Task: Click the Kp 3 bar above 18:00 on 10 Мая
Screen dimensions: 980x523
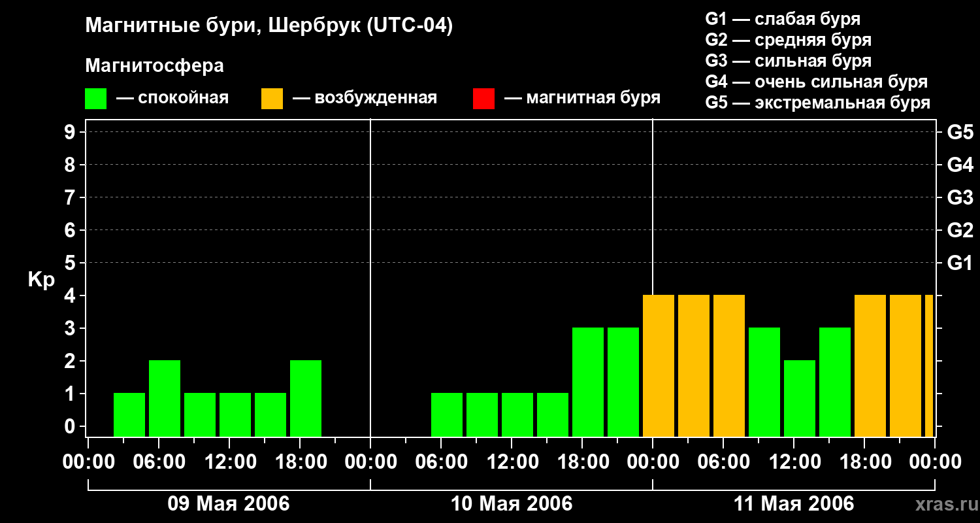Action: [588, 382]
